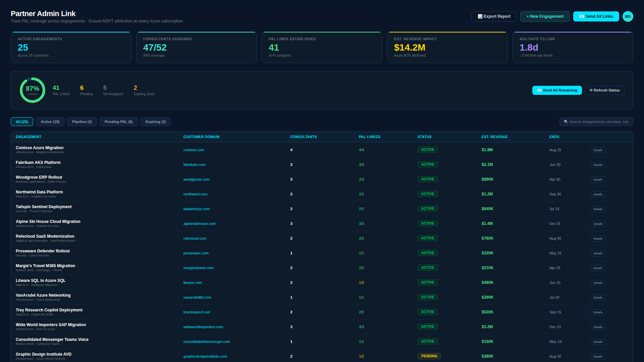
Task: Click the refresh arrow icon in Refresh Status
Action: tap(591, 90)
